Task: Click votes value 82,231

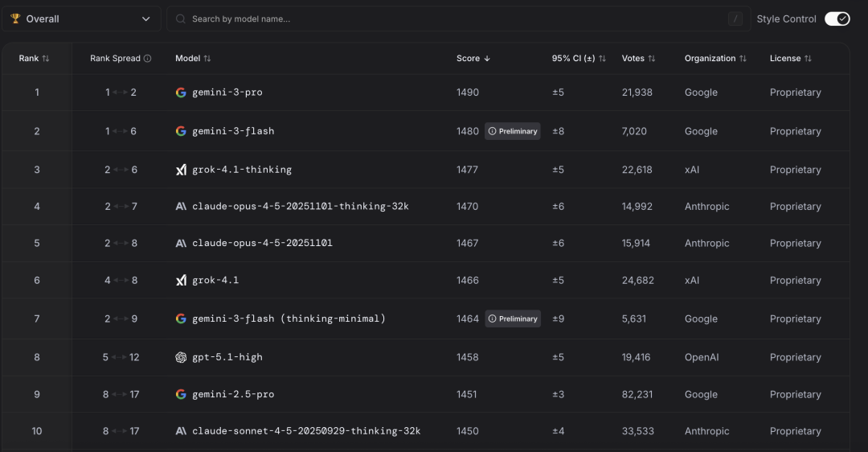Action: click(637, 394)
